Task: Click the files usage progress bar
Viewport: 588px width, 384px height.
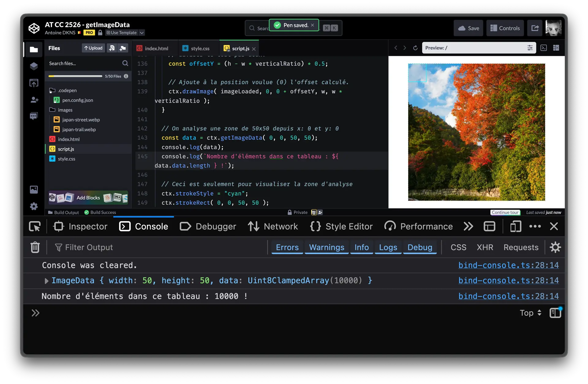Action: tap(75, 76)
